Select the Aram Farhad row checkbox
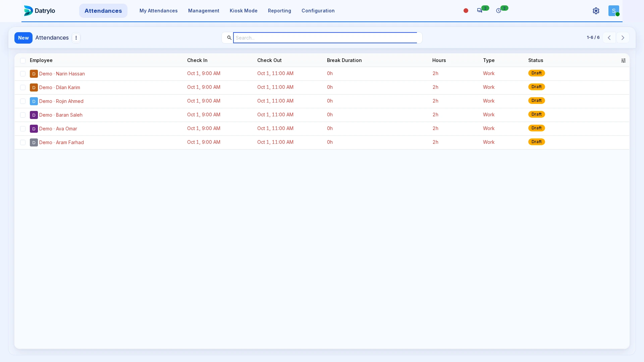This screenshot has height=362, width=644. [x=23, y=142]
